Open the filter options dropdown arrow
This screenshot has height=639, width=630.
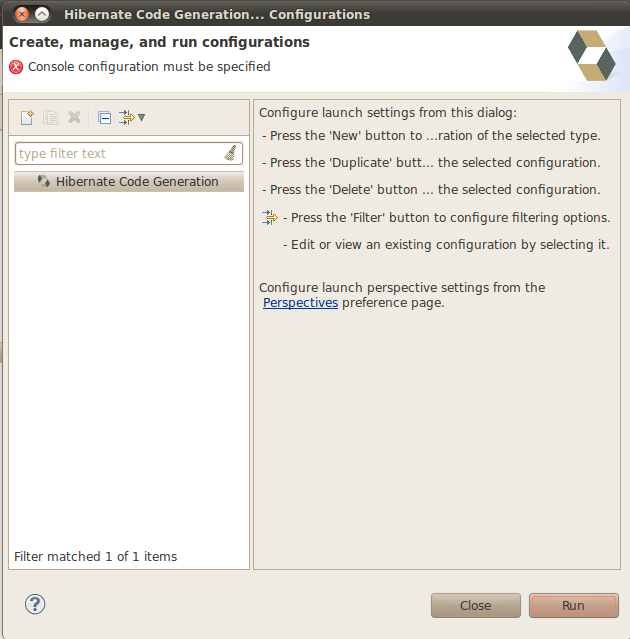click(141, 117)
